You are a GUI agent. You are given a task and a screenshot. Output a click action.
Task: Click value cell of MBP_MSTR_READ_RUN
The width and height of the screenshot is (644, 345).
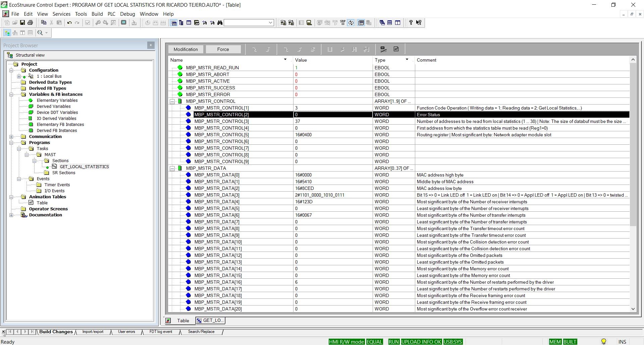[x=333, y=68]
